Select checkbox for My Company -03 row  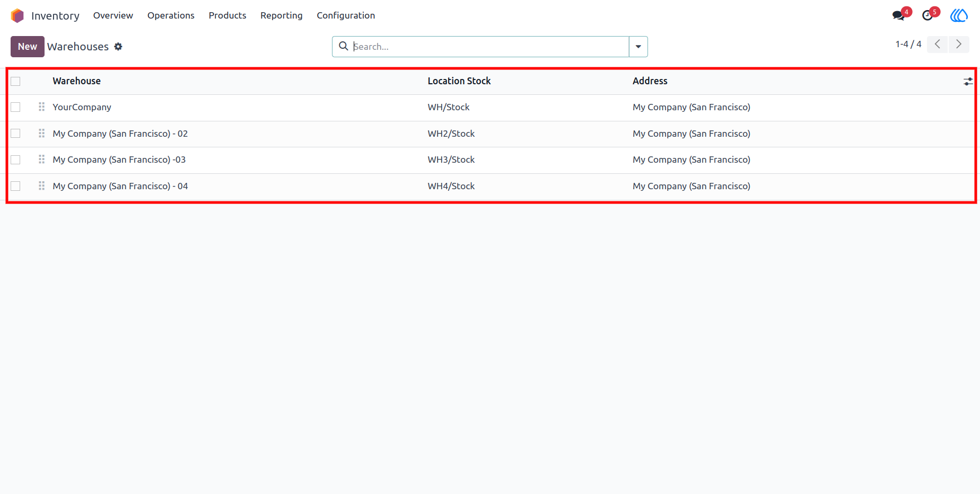point(15,160)
